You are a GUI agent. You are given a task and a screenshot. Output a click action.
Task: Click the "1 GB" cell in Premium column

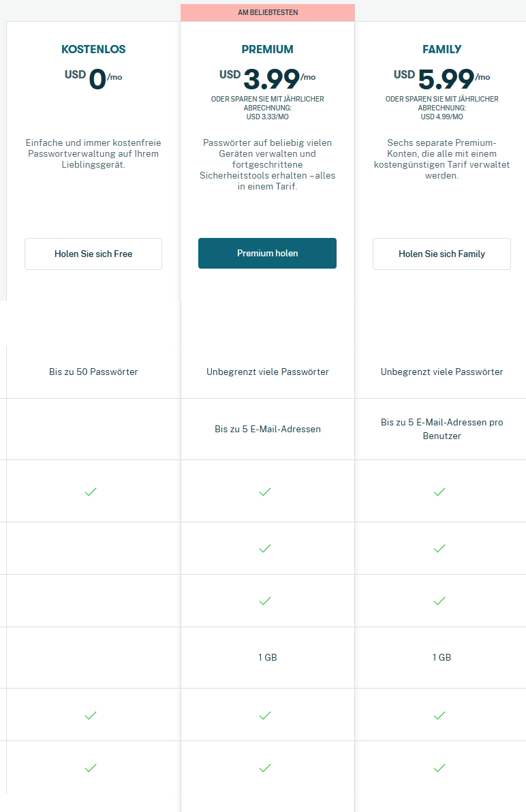268,657
